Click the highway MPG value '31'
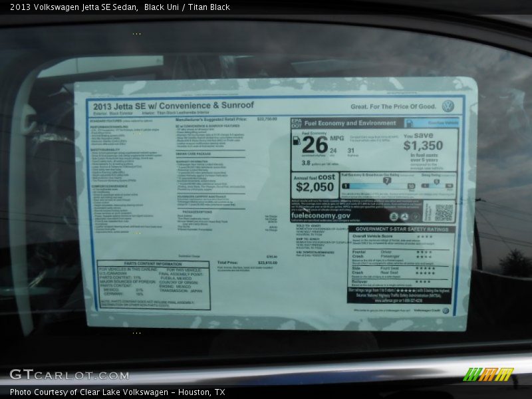This screenshot has width=532, height=399. (351, 150)
